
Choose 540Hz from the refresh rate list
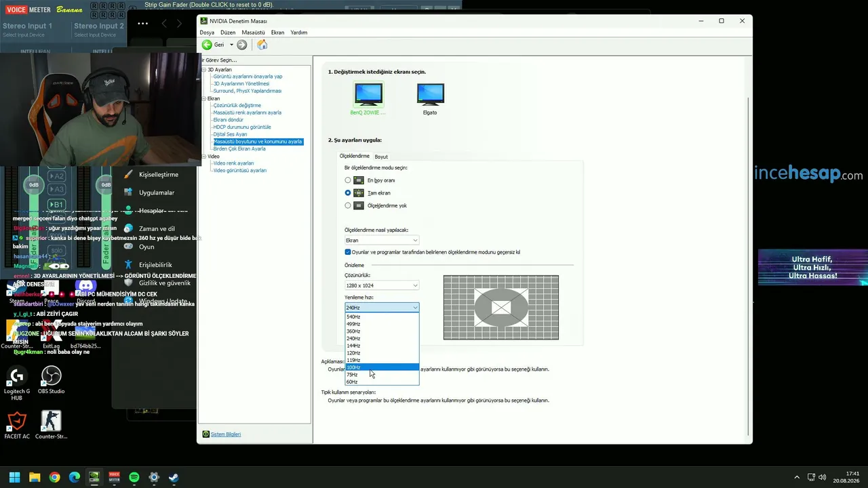click(x=382, y=317)
